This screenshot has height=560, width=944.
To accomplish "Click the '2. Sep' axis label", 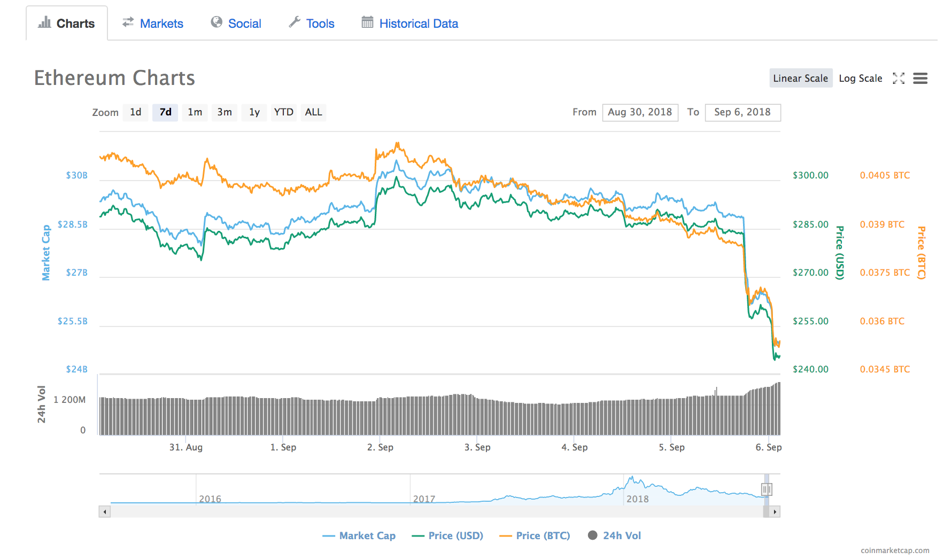I will click(x=380, y=447).
